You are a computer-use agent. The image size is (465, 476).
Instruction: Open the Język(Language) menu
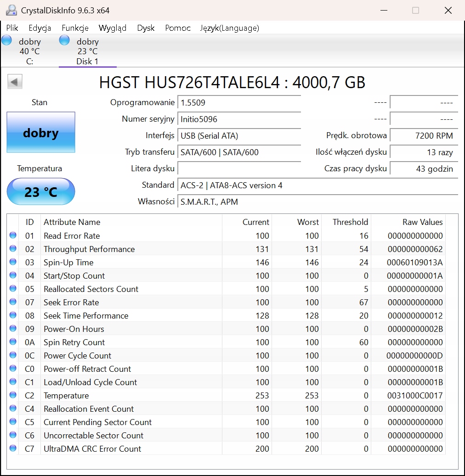(x=229, y=28)
